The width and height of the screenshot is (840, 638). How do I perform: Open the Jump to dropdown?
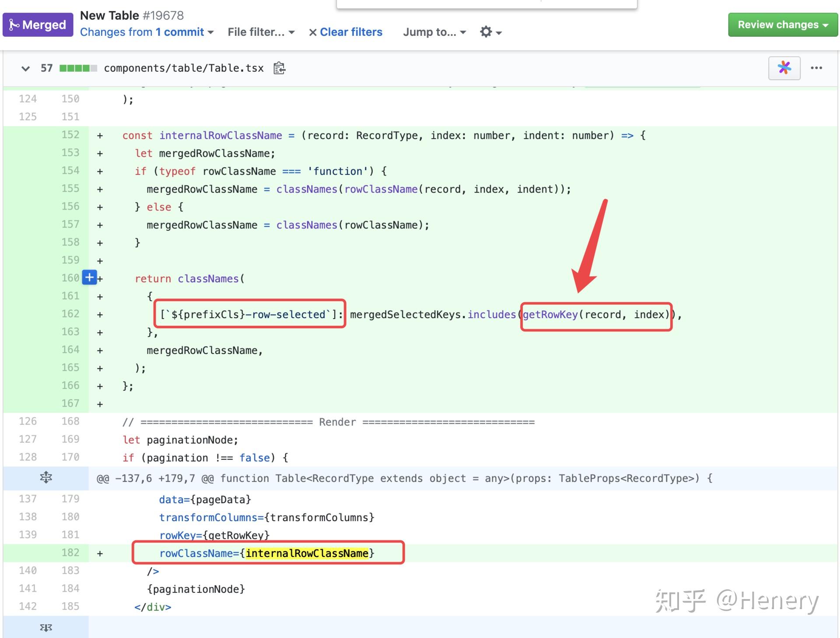tap(434, 32)
